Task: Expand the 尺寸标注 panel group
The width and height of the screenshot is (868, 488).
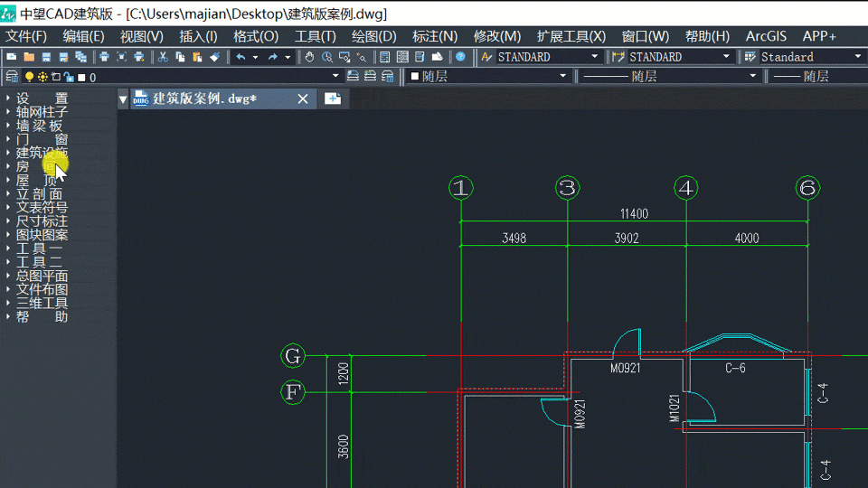Action: coord(42,221)
